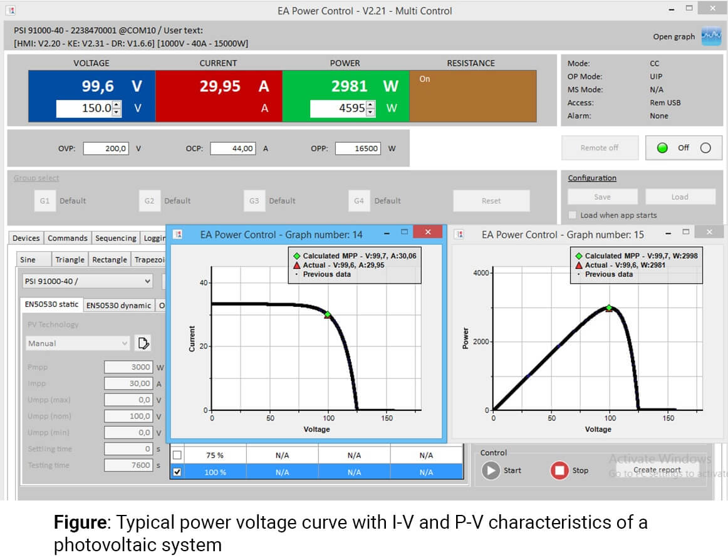The width and height of the screenshot is (728, 560).
Task: Uncheck the 100 % row checkbox
Action: point(177,472)
